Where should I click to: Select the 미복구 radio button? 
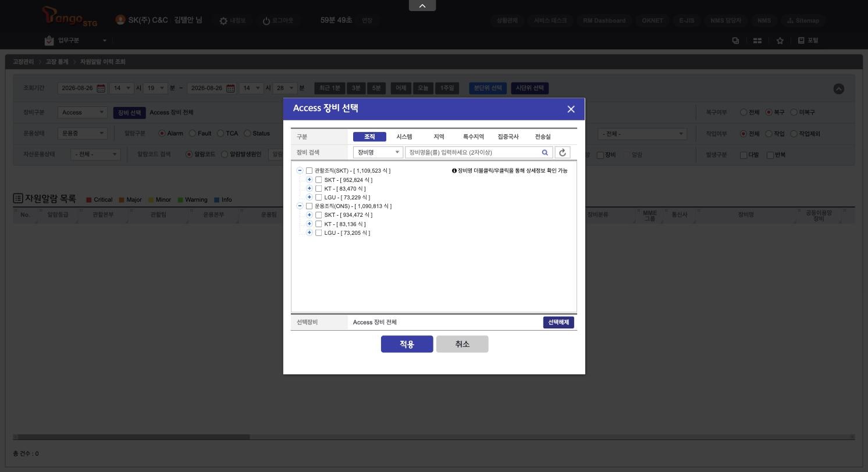point(794,112)
